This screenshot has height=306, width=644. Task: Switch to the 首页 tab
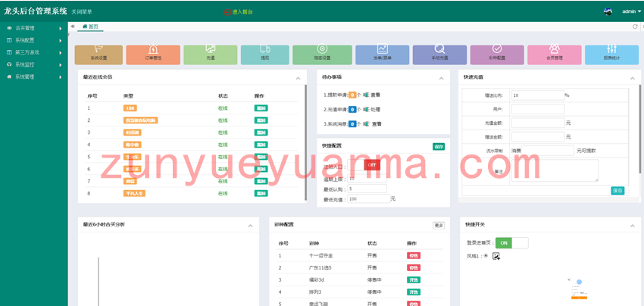pos(90,27)
